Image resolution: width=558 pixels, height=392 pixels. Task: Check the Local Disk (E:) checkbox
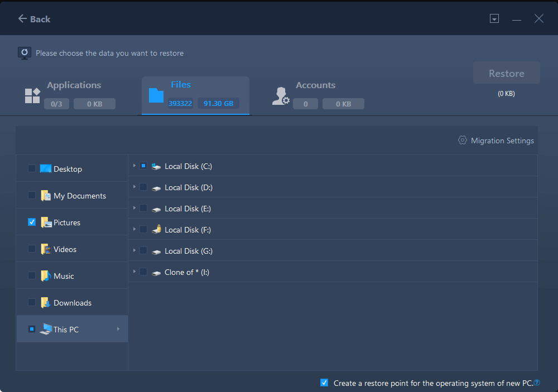point(143,208)
